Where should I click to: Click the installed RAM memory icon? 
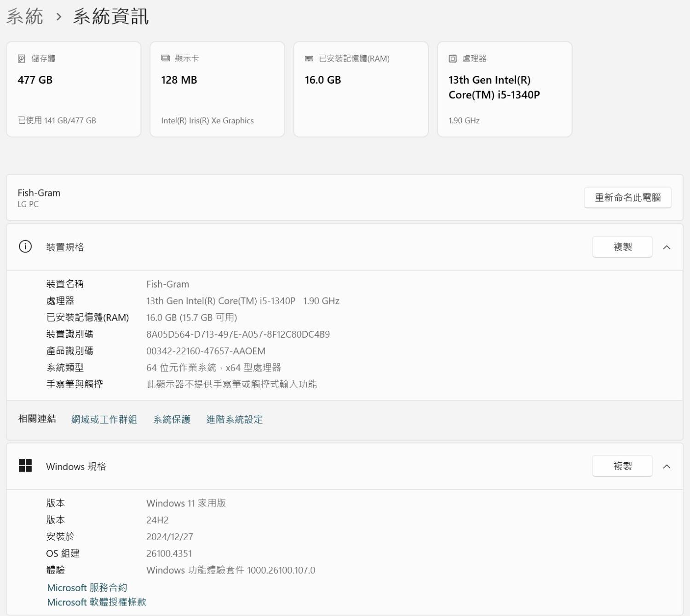[309, 58]
